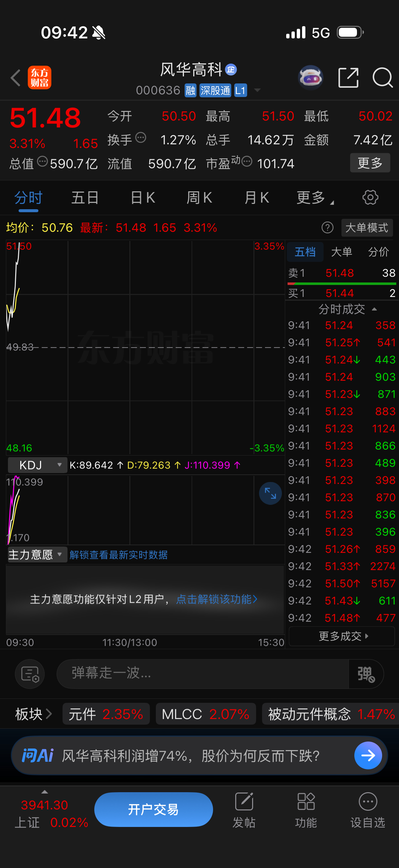Screen dimensions: 399x868
Task: Switch to the 五日 tab
Action: tap(85, 198)
